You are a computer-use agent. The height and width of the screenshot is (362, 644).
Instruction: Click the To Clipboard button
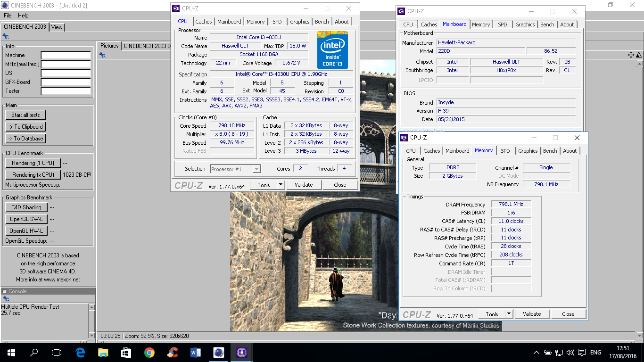click(x=25, y=127)
